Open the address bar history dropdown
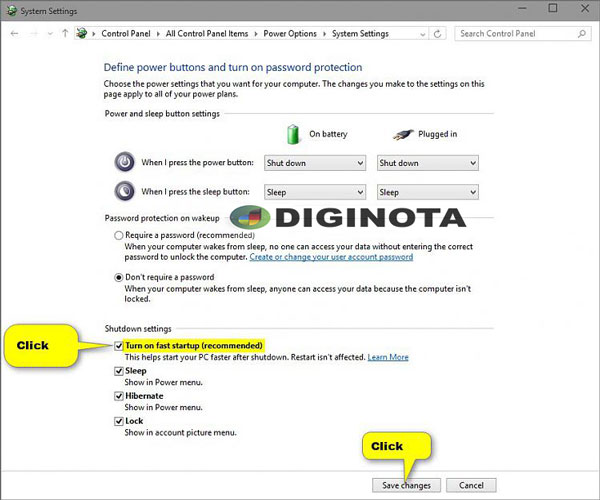Image resolution: width=600 pixels, height=500 pixels. [422, 34]
